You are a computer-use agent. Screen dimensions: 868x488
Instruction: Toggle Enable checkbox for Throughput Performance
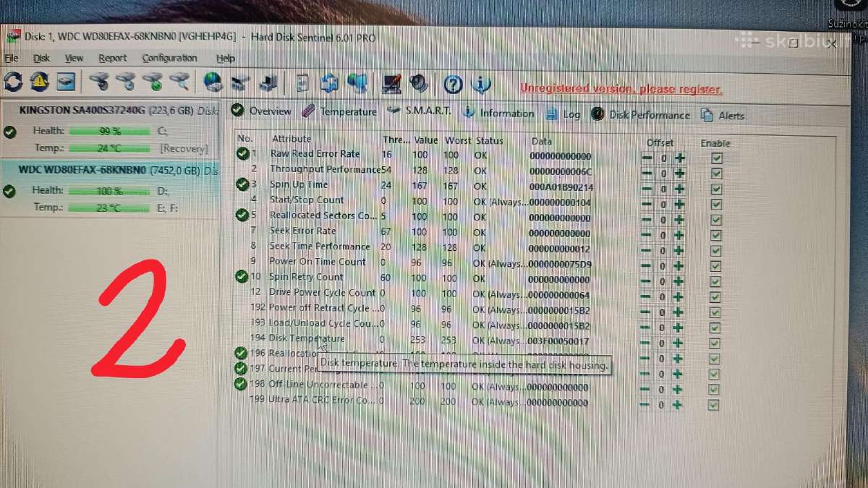716,174
